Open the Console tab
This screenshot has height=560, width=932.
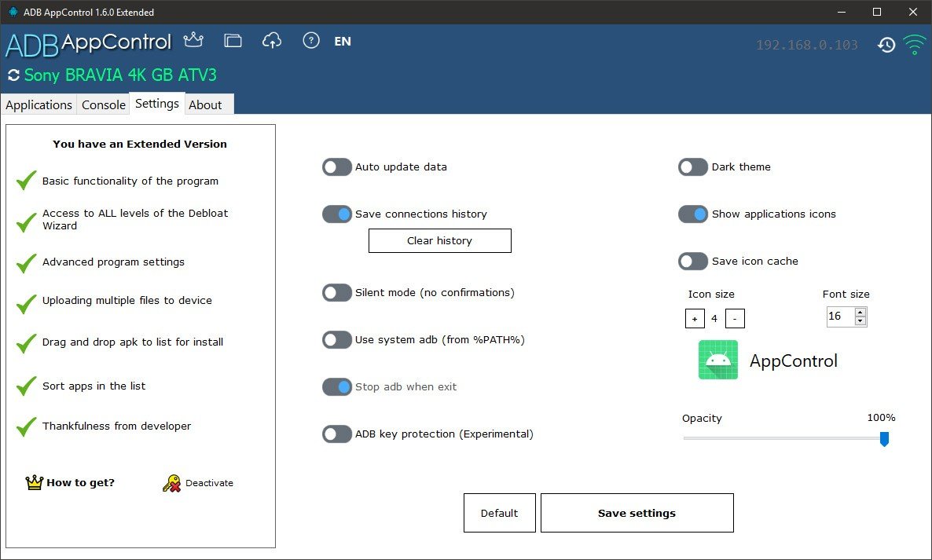[x=104, y=104]
